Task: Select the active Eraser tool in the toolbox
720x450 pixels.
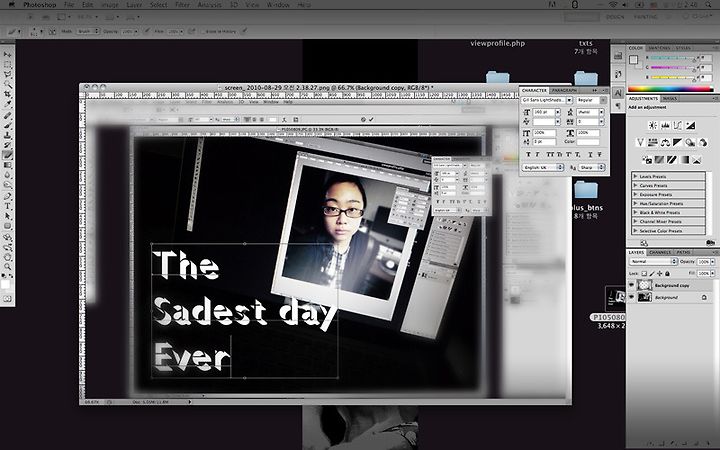Action: coord(8,155)
